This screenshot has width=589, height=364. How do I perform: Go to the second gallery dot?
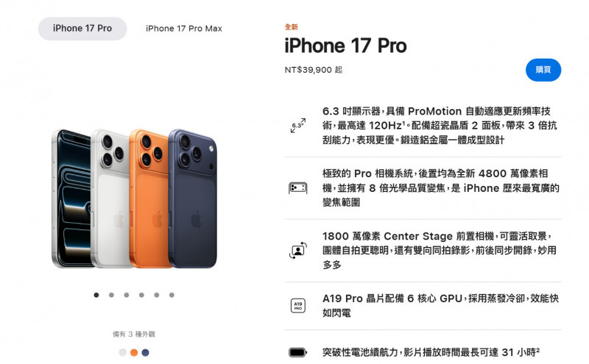[112, 295]
